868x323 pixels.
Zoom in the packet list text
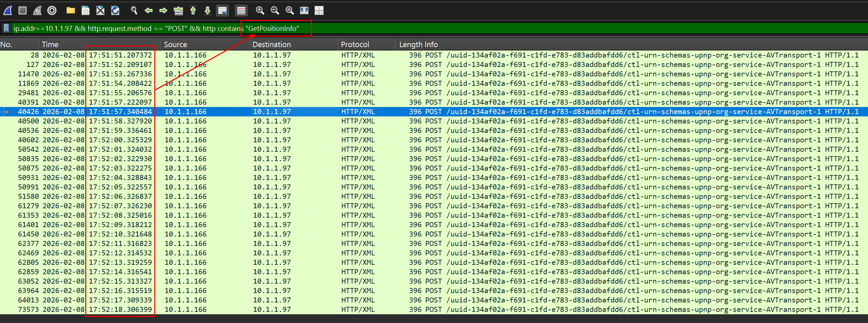pyautogui.click(x=260, y=11)
